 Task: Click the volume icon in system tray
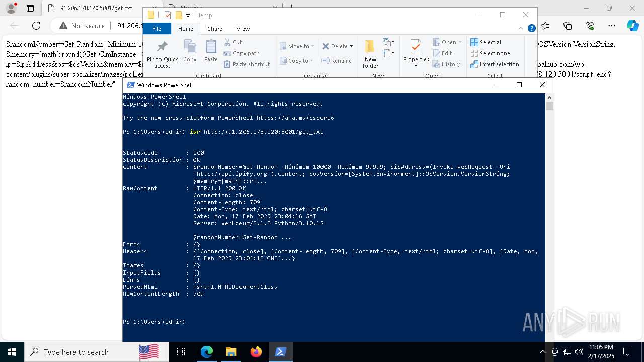(579, 352)
